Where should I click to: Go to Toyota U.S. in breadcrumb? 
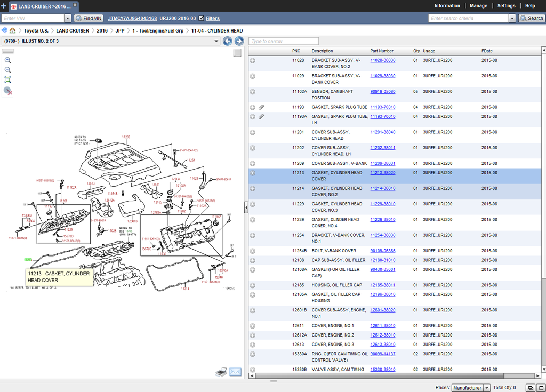pyautogui.click(x=36, y=30)
